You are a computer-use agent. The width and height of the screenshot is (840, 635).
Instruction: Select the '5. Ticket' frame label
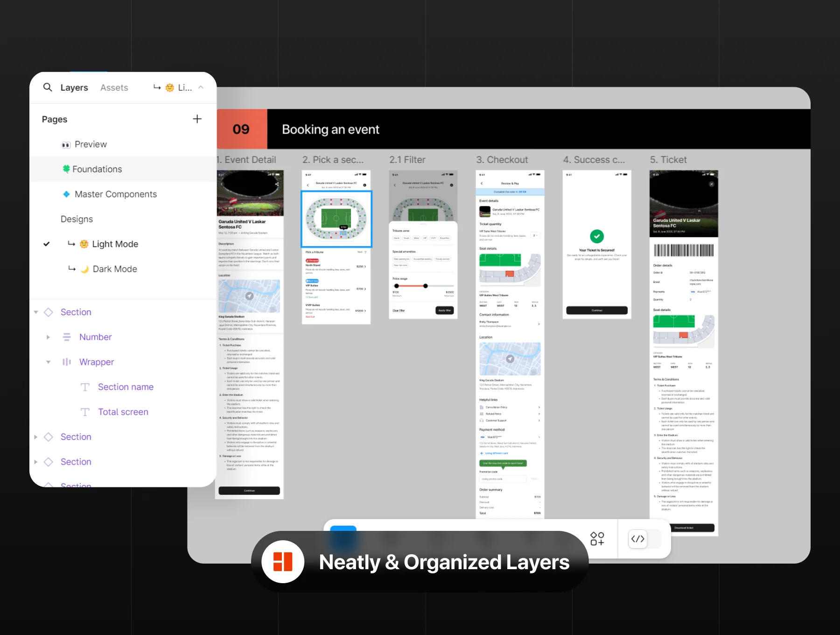point(668,160)
